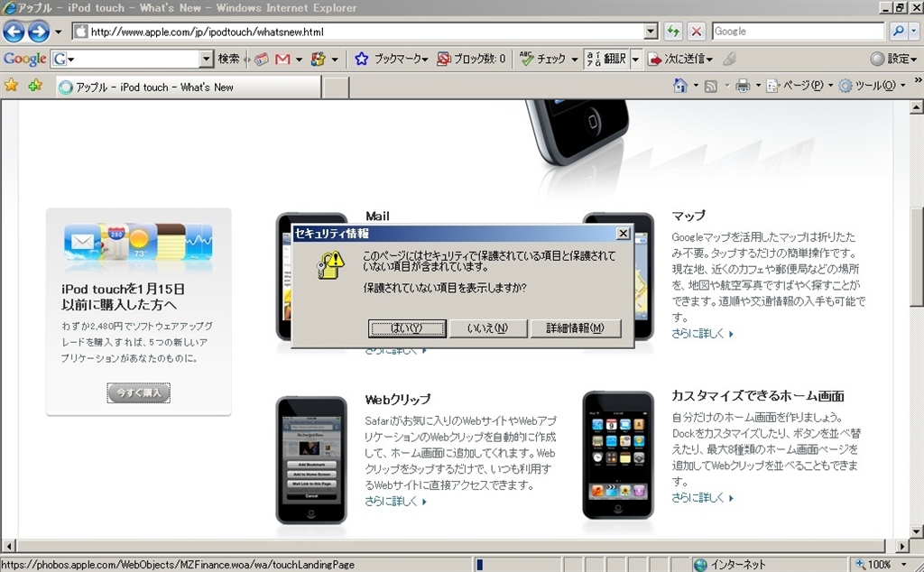Click the green Refresh page icon

pos(673,32)
